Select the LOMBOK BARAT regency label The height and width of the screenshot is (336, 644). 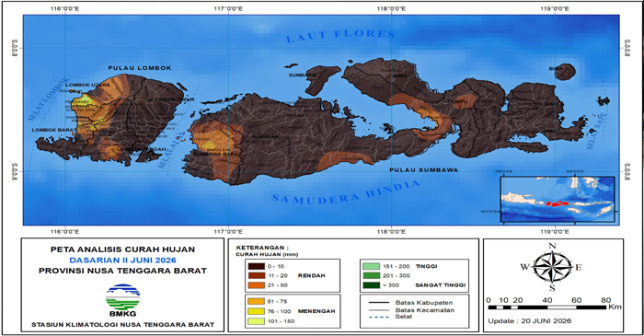click(53, 130)
